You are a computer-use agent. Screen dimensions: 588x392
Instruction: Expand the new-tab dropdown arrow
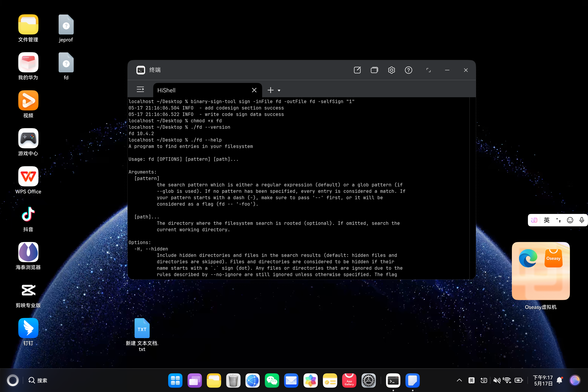[x=279, y=90]
